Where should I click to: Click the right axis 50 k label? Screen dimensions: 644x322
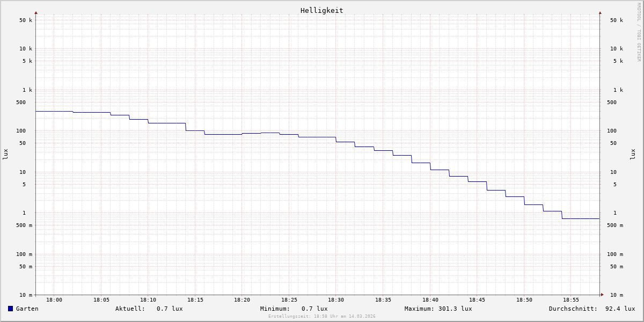click(617, 20)
